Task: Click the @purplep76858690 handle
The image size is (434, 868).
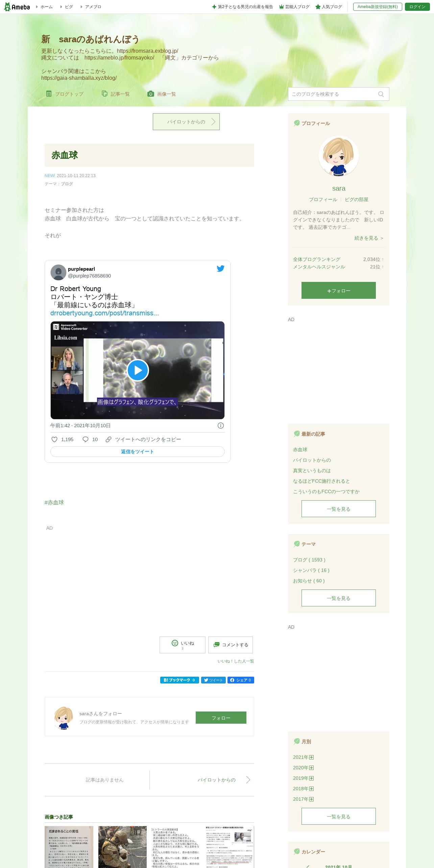Action: coord(89,276)
